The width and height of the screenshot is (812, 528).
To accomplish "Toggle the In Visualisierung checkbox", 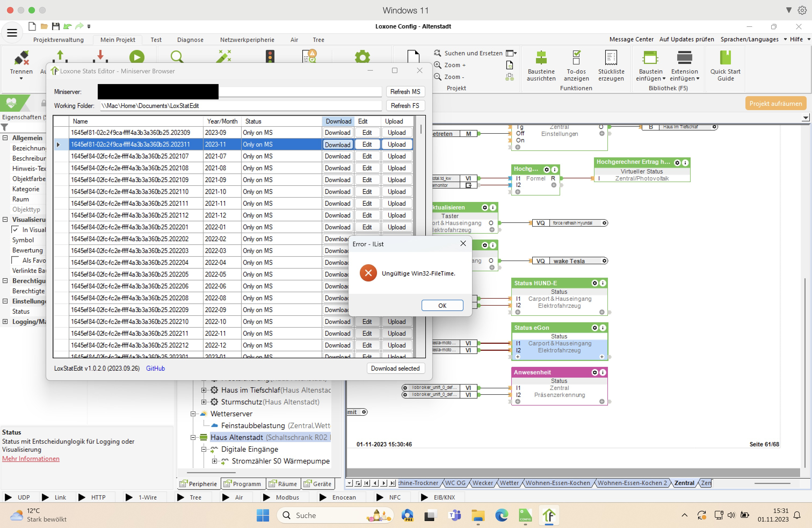I will tap(15, 230).
